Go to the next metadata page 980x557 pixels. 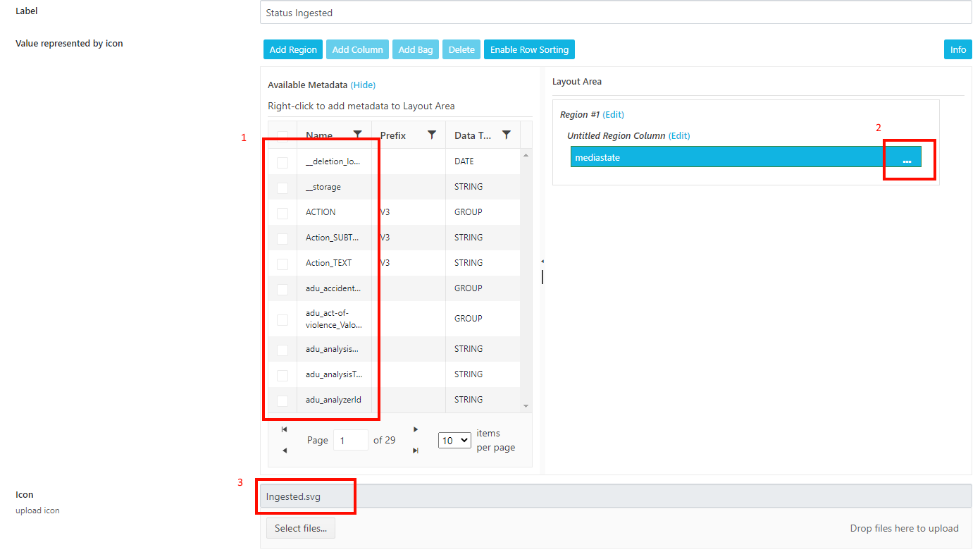tap(416, 429)
